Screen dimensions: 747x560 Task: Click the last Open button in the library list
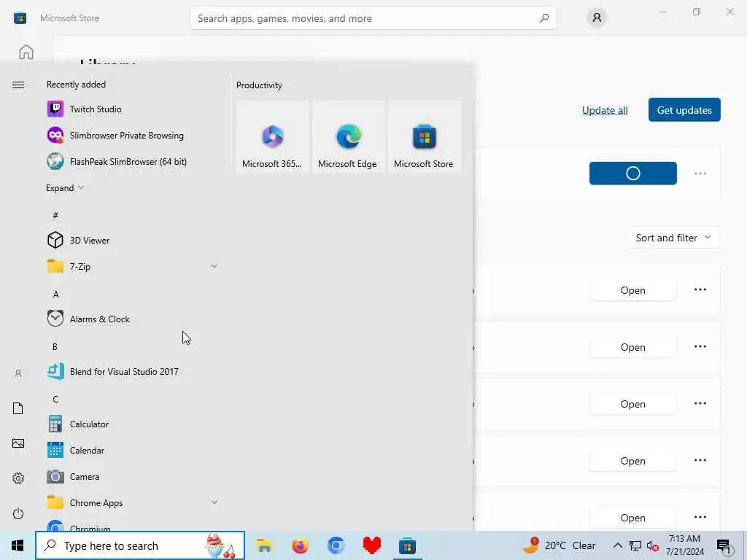click(632, 518)
